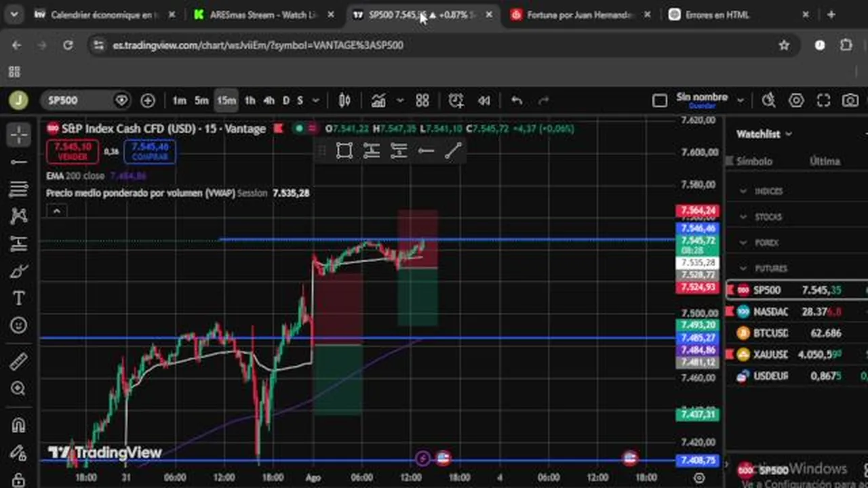Select the long/short position projection tool

click(x=19, y=244)
